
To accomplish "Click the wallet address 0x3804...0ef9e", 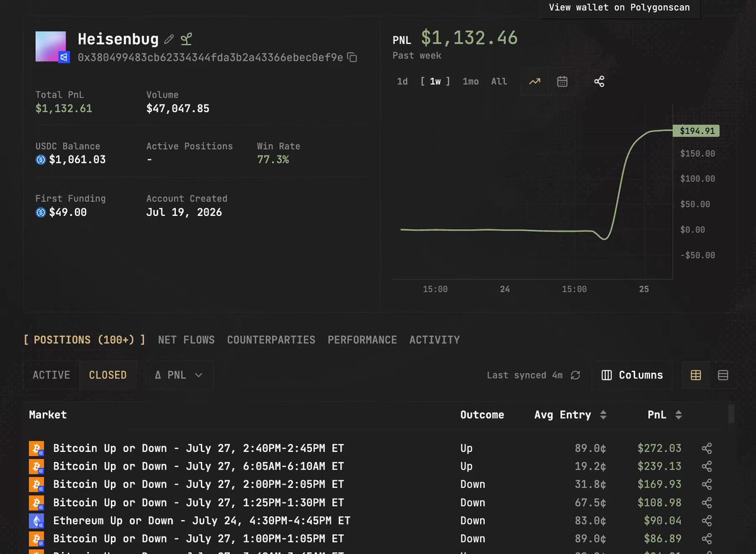I will (x=210, y=58).
